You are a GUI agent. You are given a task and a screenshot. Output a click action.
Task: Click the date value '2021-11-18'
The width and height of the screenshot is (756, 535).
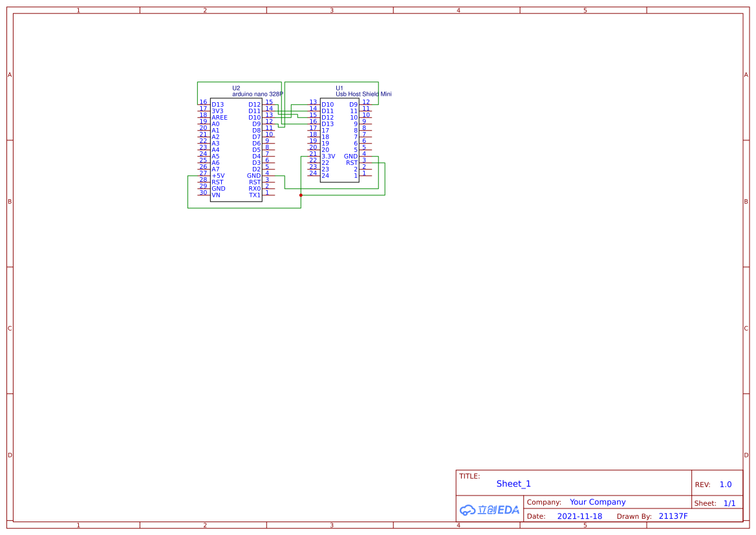[579, 516]
